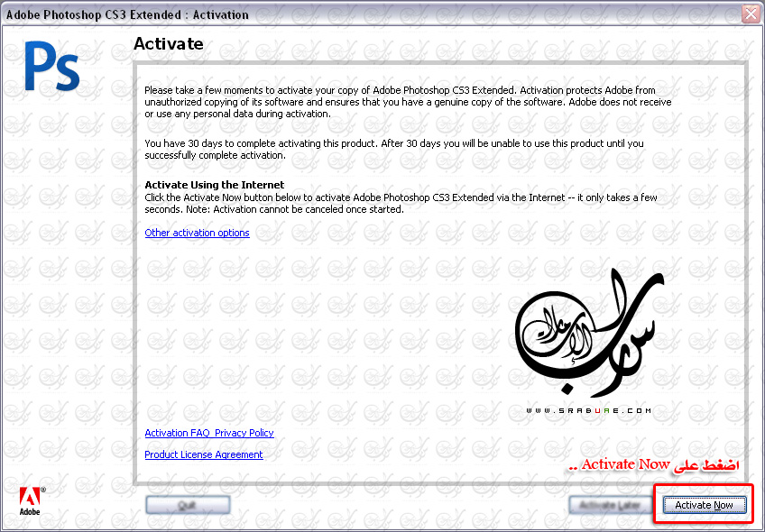
Task: Click the "Activate Using the Internet" heading
Action: click(x=215, y=185)
